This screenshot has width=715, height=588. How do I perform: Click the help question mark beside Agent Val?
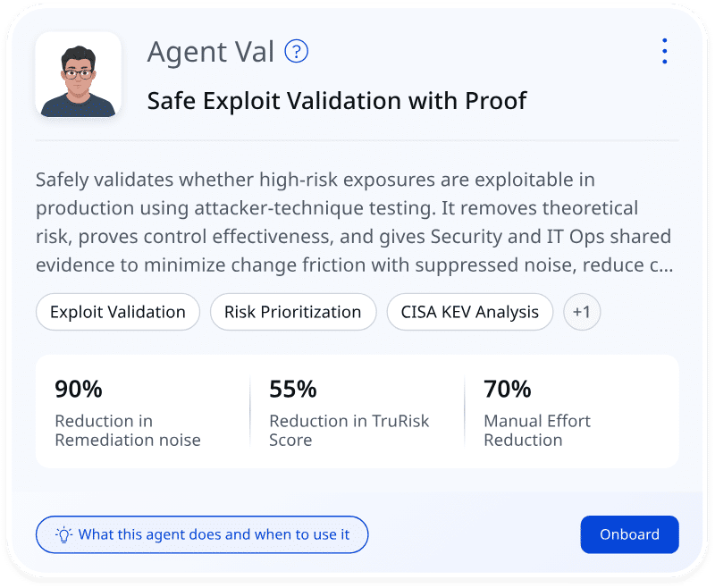click(x=296, y=52)
